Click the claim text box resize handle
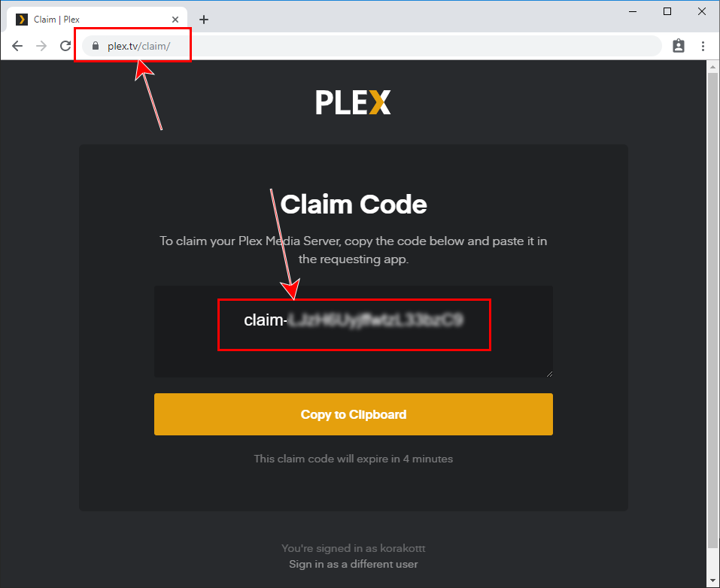This screenshot has height=588, width=720. click(x=549, y=373)
